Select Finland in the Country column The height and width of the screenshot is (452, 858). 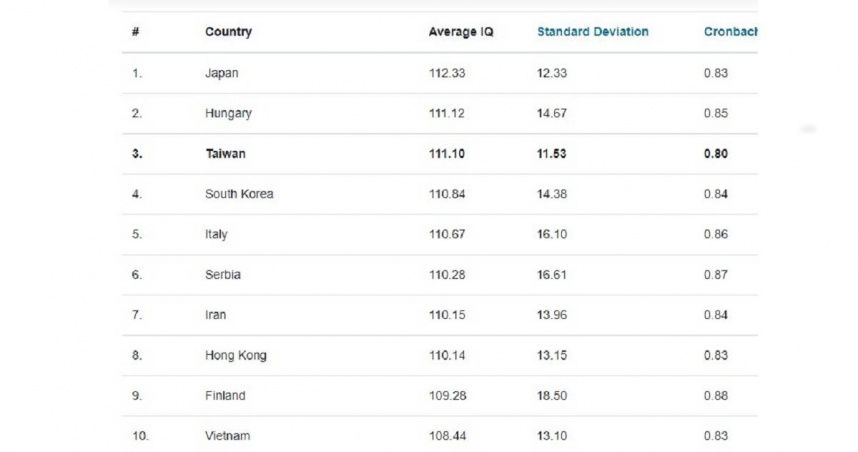(x=225, y=396)
